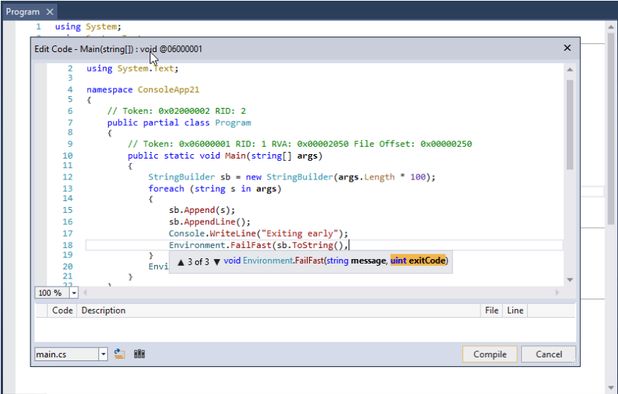Click the add source file icon beside main.cs
Screen dimensions: 618x394
coord(119,354)
